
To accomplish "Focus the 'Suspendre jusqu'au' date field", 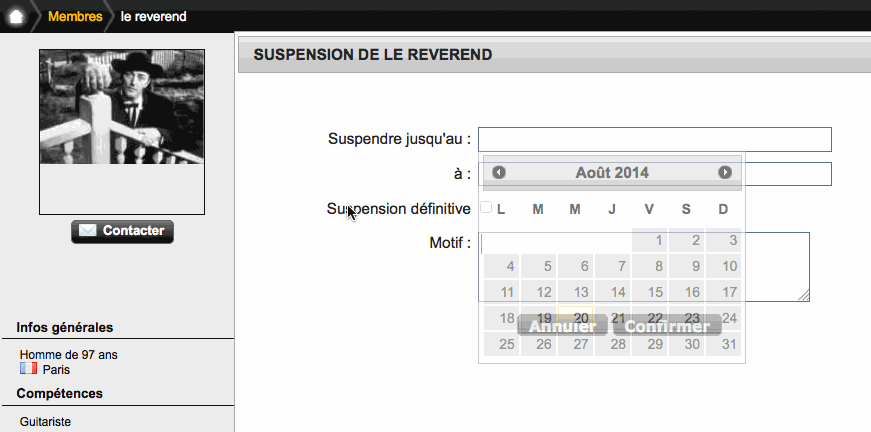I will click(x=654, y=139).
